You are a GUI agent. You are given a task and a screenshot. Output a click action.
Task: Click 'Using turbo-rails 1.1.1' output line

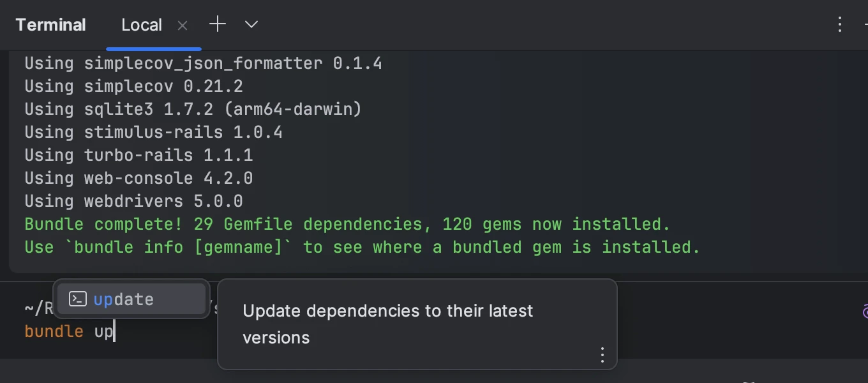point(138,155)
